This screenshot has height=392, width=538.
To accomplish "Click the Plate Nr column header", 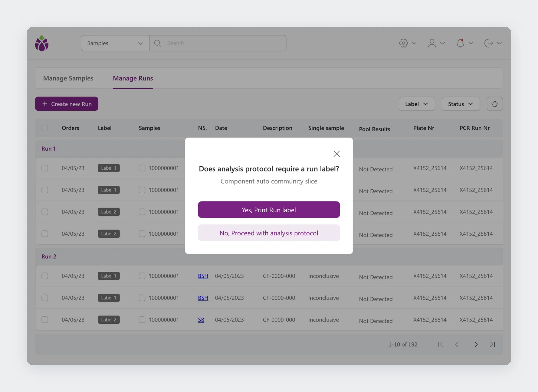I will click(424, 128).
